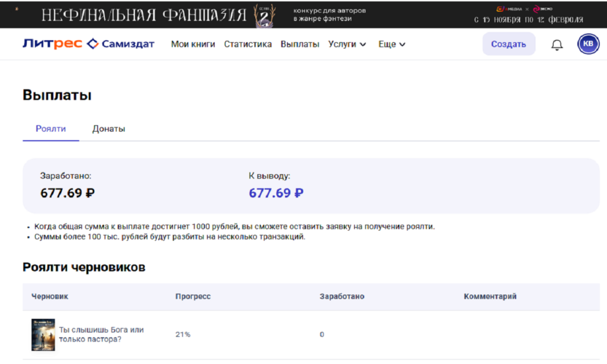Viewport: 607px width, 364px height.
Task: Switch to the Донаты tab
Action: (x=108, y=129)
